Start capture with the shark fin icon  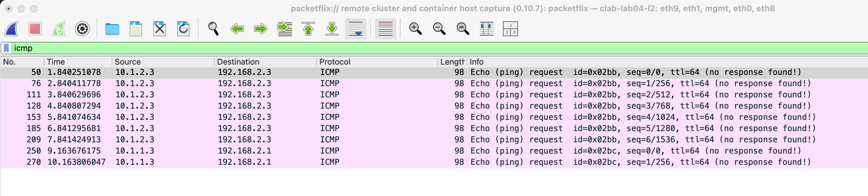12,29
